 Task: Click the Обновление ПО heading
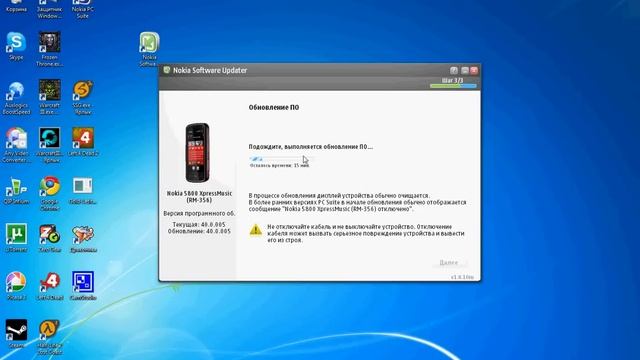coord(274,107)
